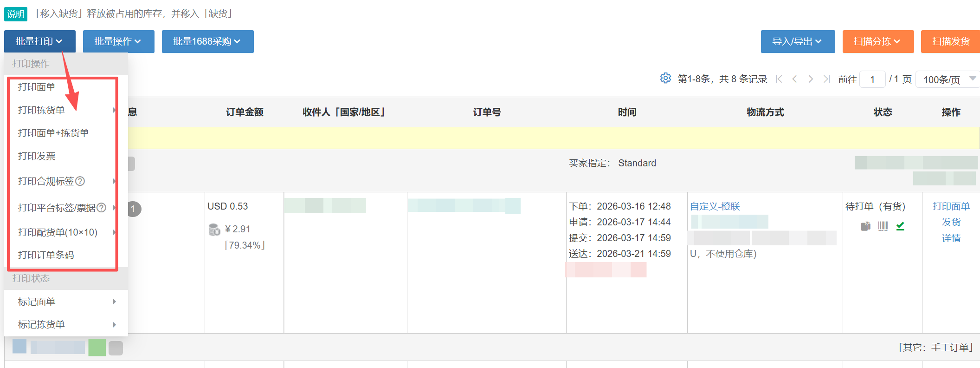Click the 发货 action link
Image resolution: width=980 pixels, height=368 pixels.
[x=951, y=222]
